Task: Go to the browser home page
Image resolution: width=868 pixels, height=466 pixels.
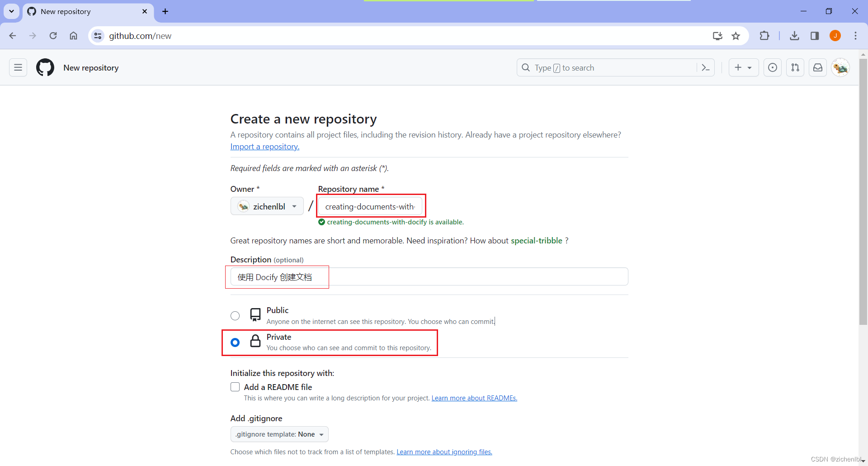Action: point(73,36)
